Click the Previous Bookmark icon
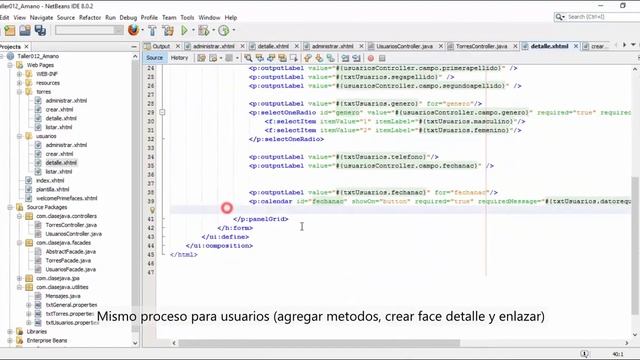The height and width of the screenshot is (360, 640). [308, 58]
